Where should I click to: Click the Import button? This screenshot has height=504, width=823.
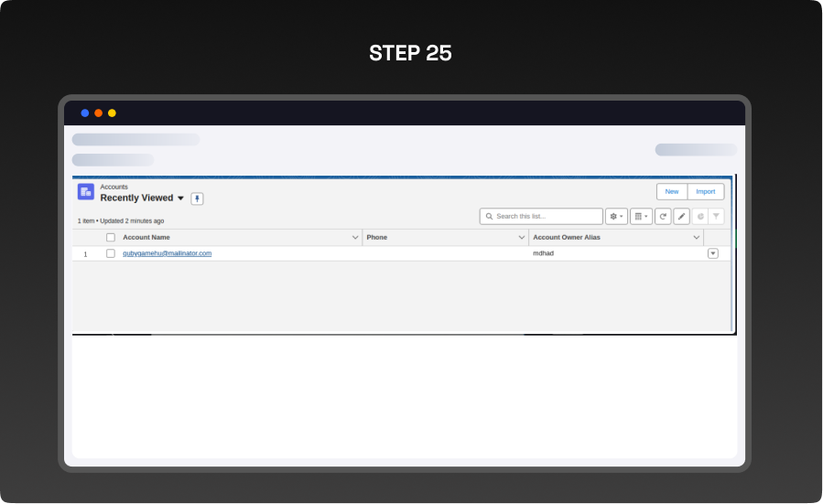706,192
